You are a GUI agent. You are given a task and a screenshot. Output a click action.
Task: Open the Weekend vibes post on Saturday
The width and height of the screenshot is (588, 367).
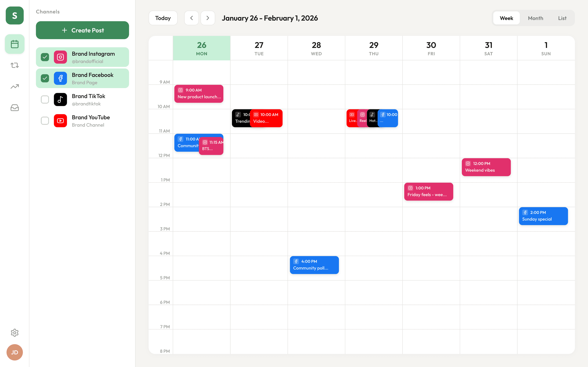pos(486,167)
